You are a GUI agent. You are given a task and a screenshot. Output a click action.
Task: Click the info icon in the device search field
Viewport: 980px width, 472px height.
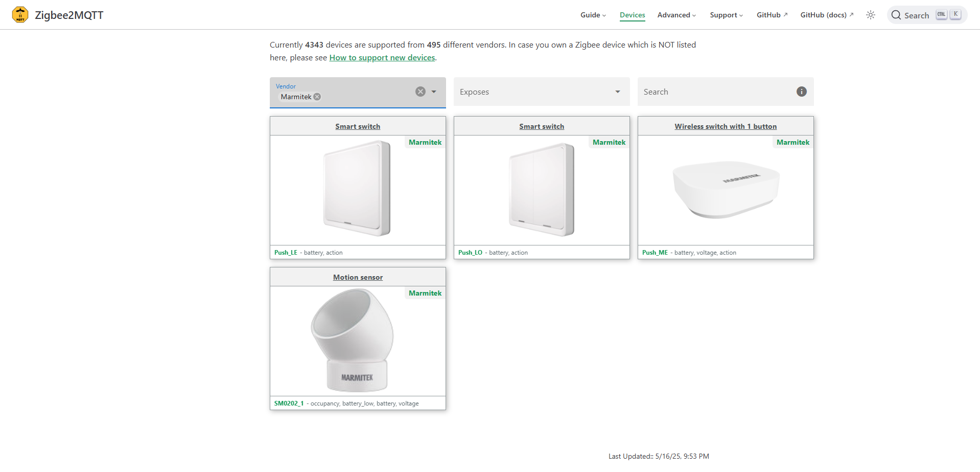pos(802,92)
